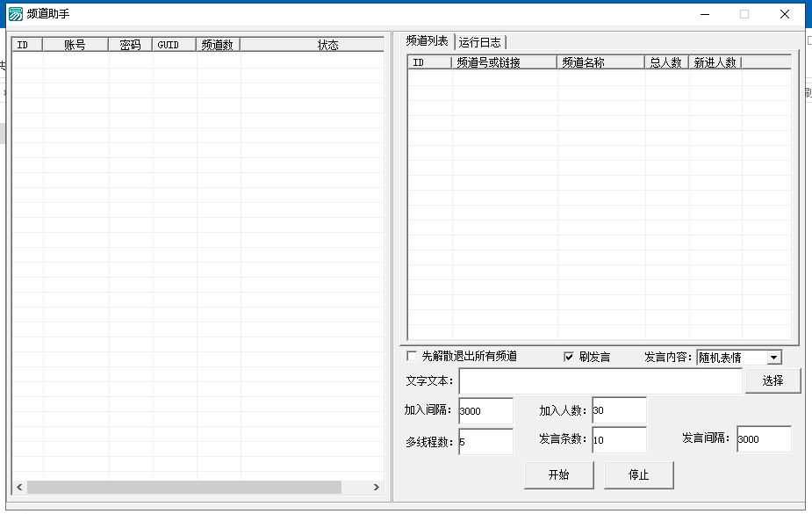Click the 多线程数 input field
This screenshot has height=514, width=812.
(485, 442)
